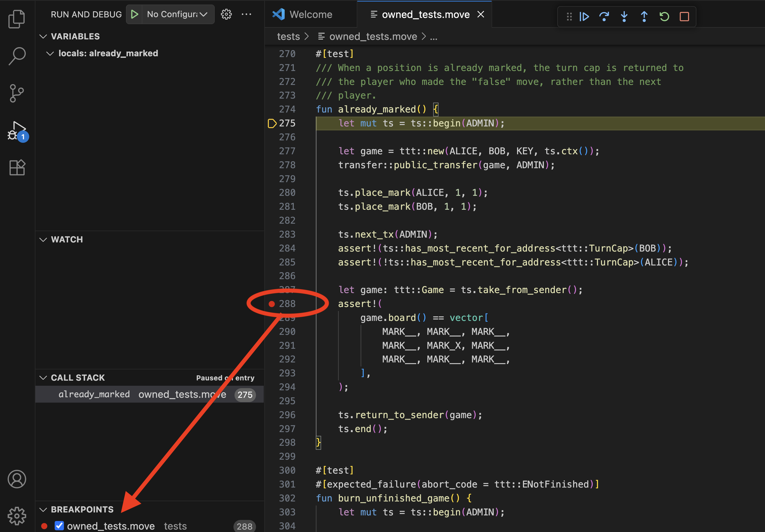Click the Step Out debug icon
The image size is (765, 532).
click(x=644, y=17)
